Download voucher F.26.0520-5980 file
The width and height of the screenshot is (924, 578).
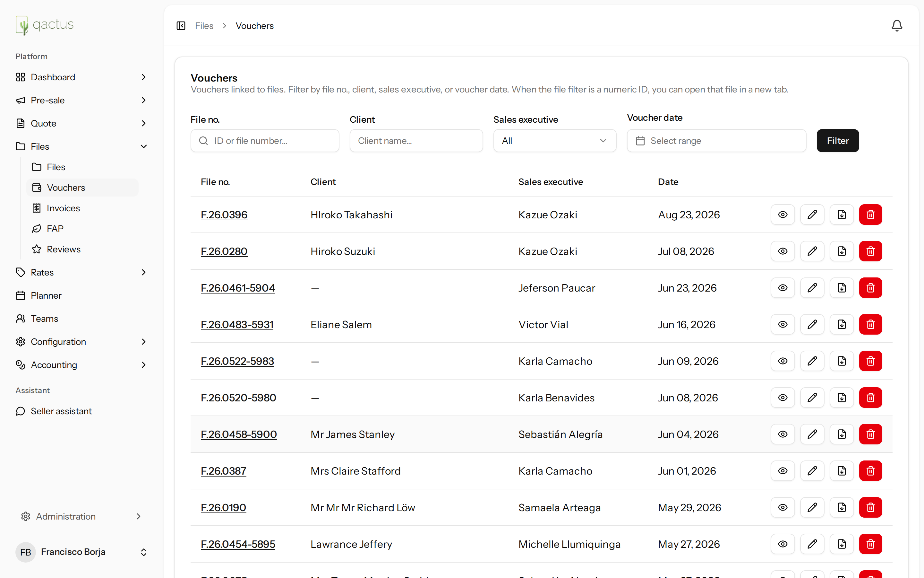point(842,398)
